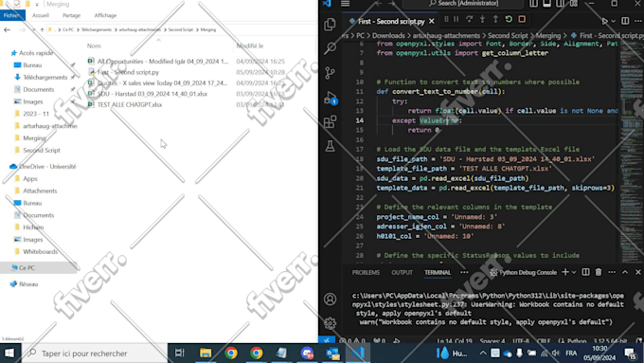Change the CRLF line ending setting
This screenshot has width=644, height=363.
544,341
